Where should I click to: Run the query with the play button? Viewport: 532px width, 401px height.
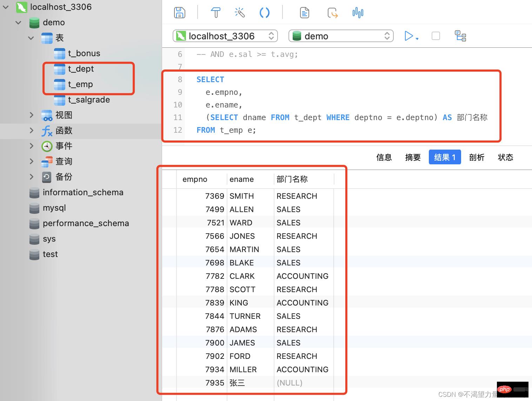[x=409, y=36]
